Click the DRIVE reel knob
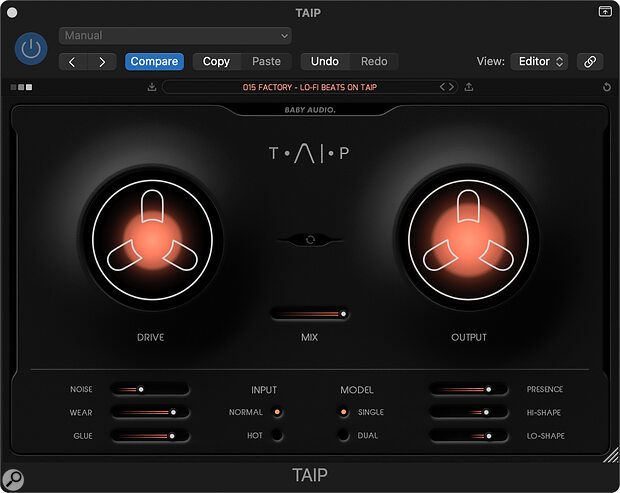 click(x=152, y=240)
